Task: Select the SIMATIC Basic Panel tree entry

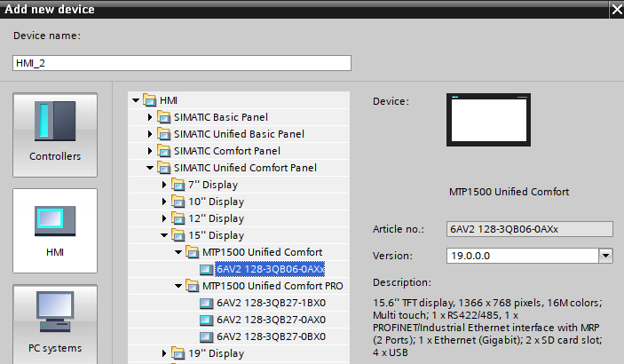Action: (x=221, y=117)
